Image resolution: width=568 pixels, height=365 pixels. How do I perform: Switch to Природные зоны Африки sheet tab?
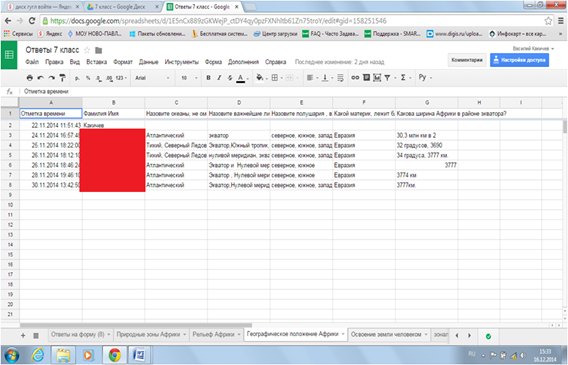coord(148,334)
